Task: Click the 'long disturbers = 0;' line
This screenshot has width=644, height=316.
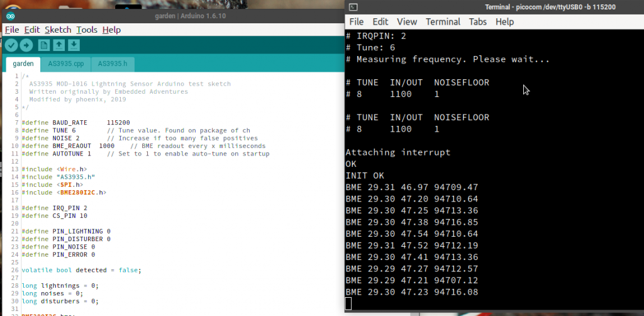Action: pos(60,301)
